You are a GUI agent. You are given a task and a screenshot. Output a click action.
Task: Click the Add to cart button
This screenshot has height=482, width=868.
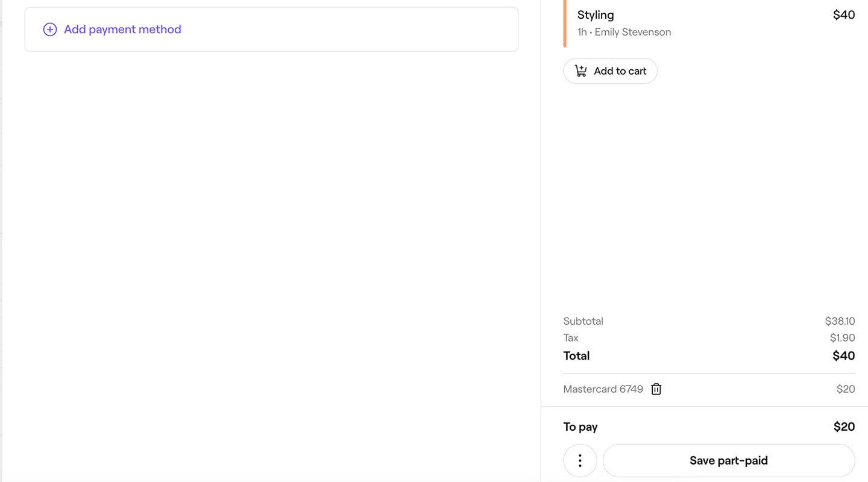pos(610,70)
